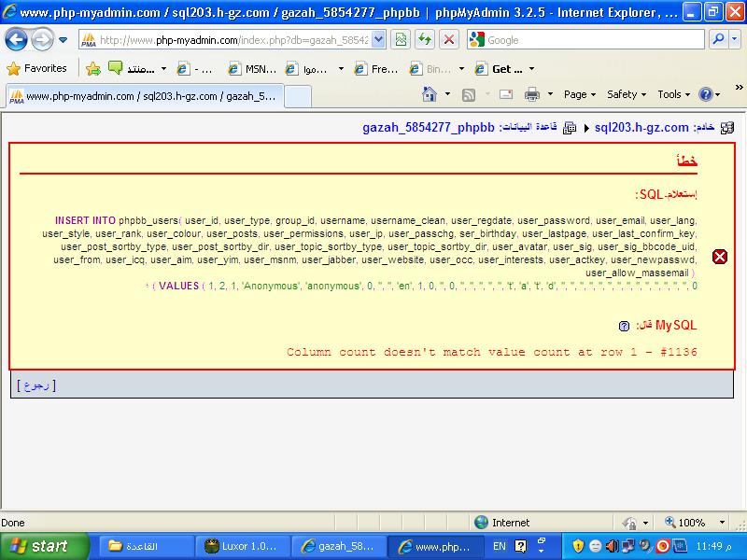Open the Tools dropdown menu
Screen dimensions: 747x560
(x=673, y=94)
